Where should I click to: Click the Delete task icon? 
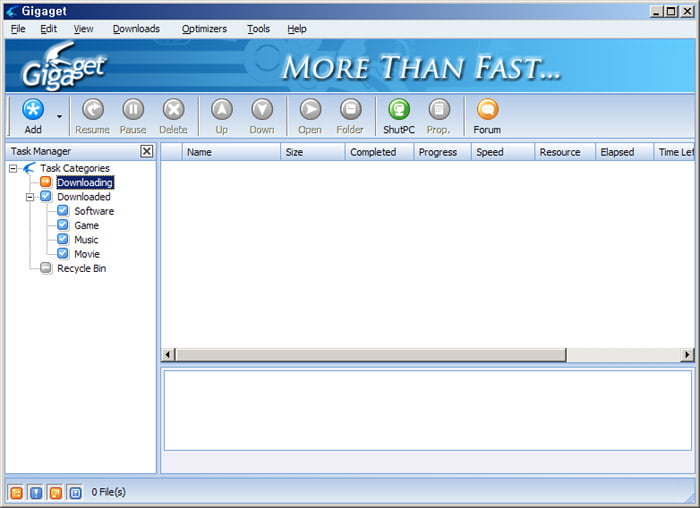[173, 111]
